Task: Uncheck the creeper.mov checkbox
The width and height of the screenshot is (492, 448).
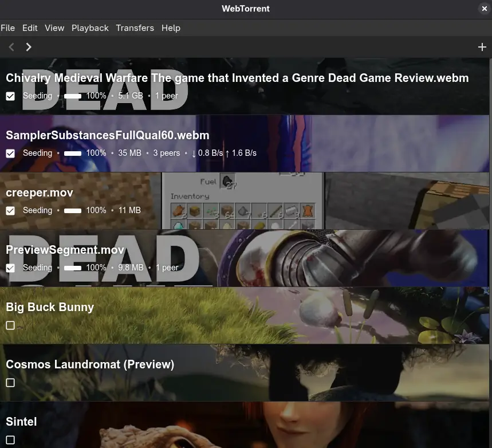Action: pos(10,211)
